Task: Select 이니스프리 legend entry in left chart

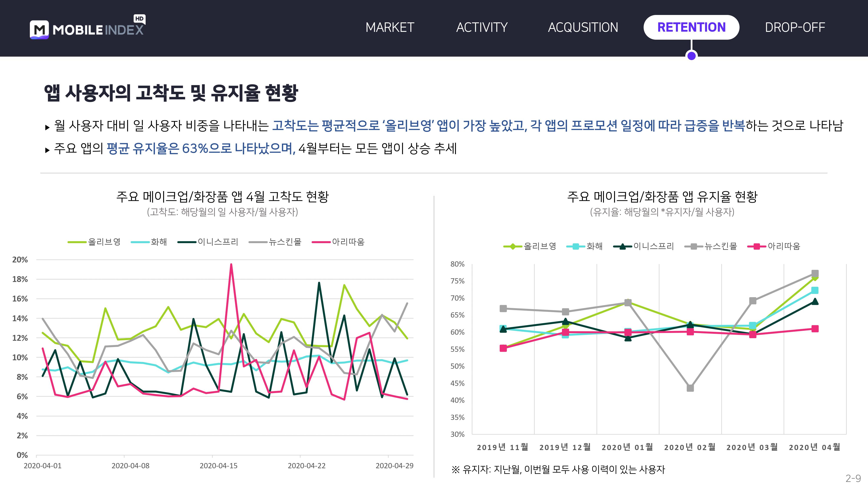Action: (208, 242)
